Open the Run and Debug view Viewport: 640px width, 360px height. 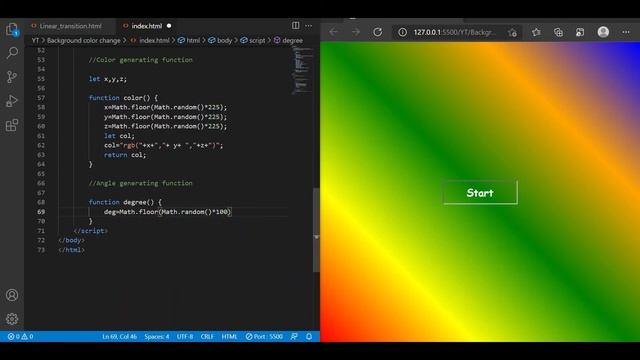click(12, 101)
